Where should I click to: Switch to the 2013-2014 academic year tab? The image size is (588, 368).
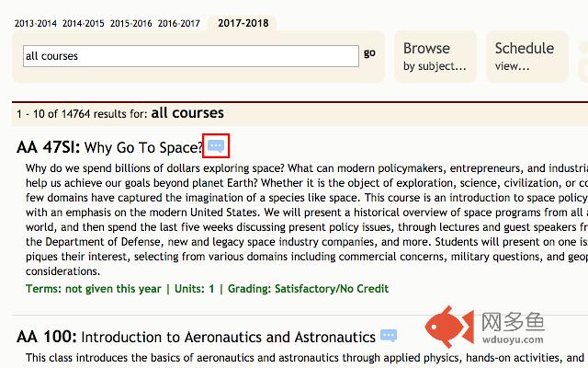[36, 23]
